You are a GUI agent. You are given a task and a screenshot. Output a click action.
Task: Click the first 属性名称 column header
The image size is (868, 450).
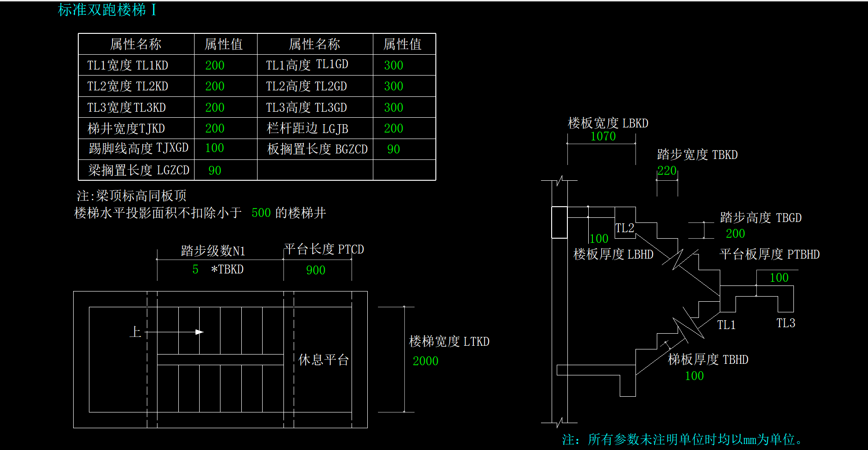point(136,44)
